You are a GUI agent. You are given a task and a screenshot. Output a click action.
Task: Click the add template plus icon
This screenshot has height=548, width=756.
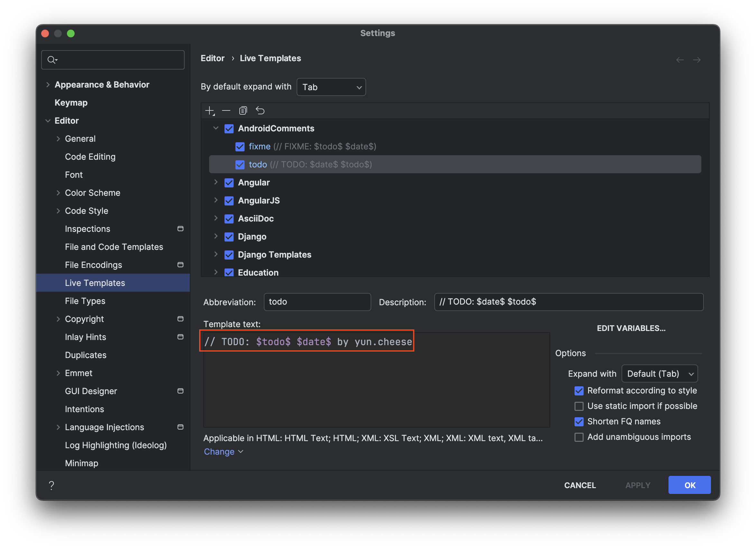click(x=210, y=110)
